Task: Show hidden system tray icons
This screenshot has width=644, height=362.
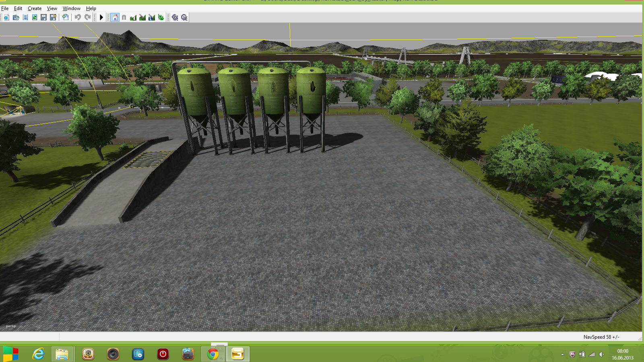Action: [x=563, y=354]
